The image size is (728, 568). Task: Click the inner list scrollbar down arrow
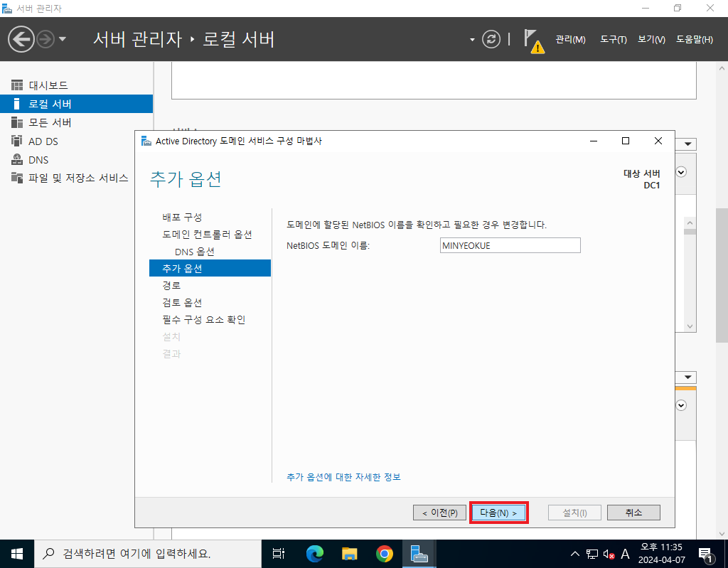690,326
